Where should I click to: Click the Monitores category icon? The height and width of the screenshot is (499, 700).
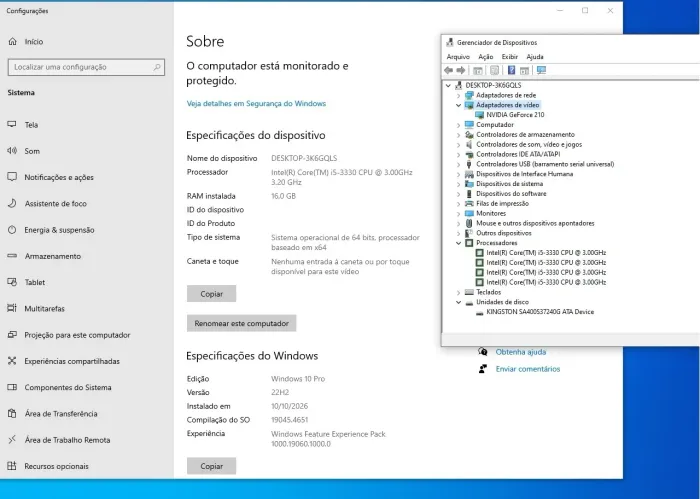pyautogui.click(x=469, y=213)
